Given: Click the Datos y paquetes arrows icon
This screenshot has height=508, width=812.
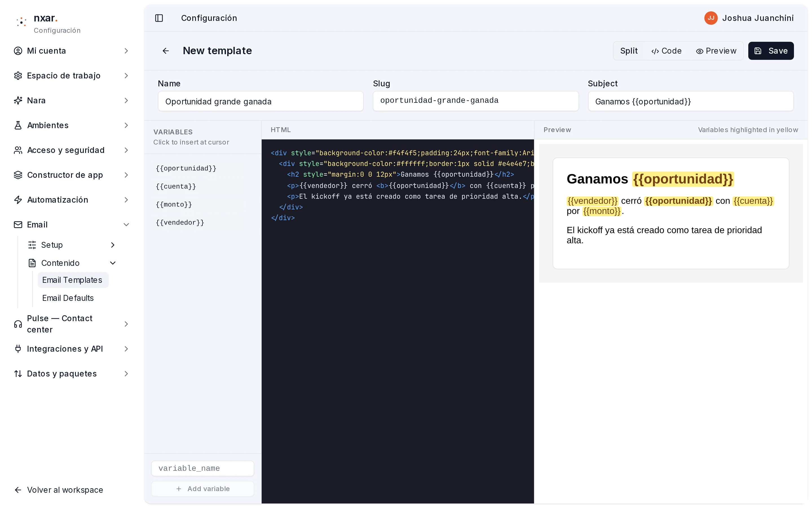Looking at the screenshot, I should (x=18, y=374).
